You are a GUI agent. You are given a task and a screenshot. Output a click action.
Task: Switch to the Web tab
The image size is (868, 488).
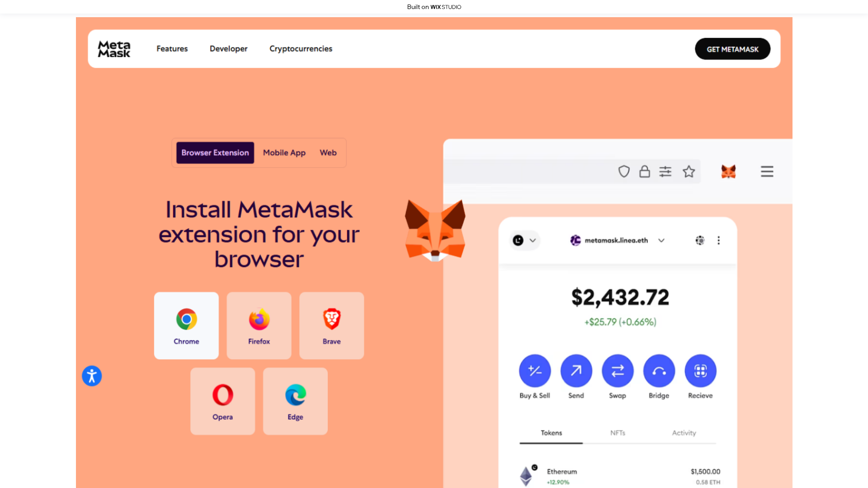(328, 153)
